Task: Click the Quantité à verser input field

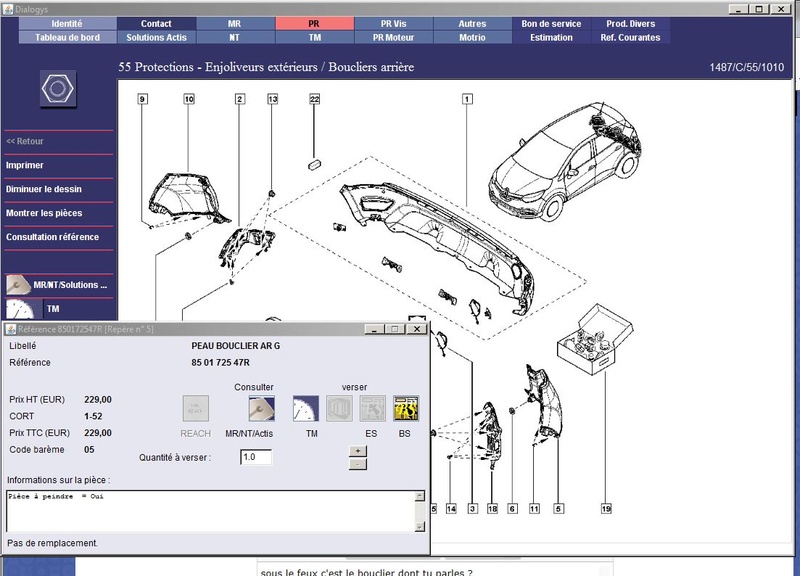Action: point(256,457)
